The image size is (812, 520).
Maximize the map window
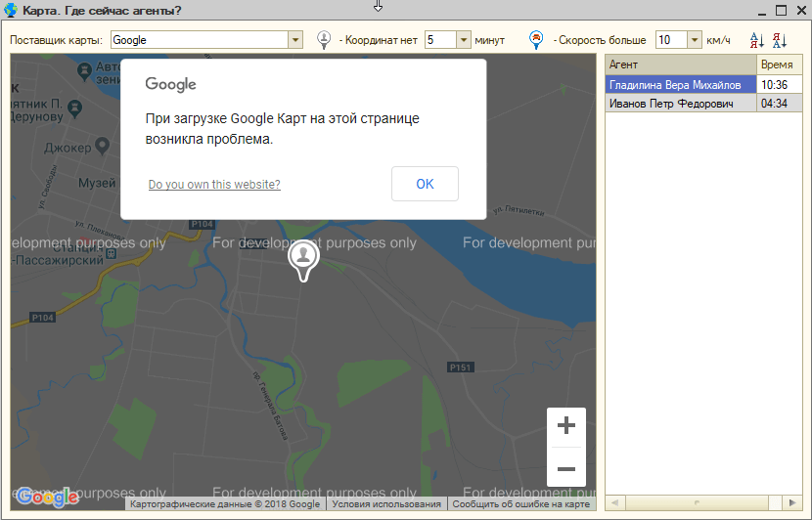[781, 11]
